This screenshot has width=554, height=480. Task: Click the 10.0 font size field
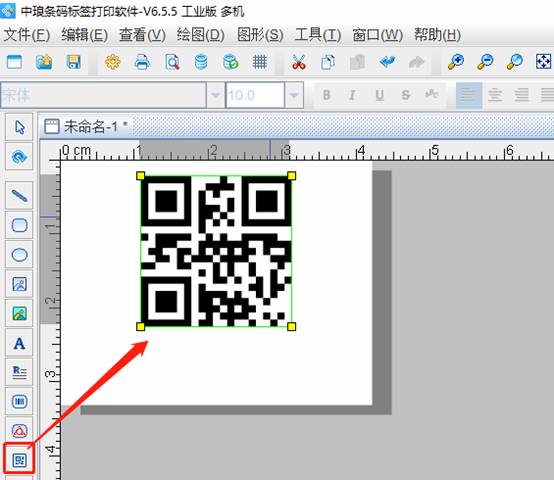tap(255, 95)
